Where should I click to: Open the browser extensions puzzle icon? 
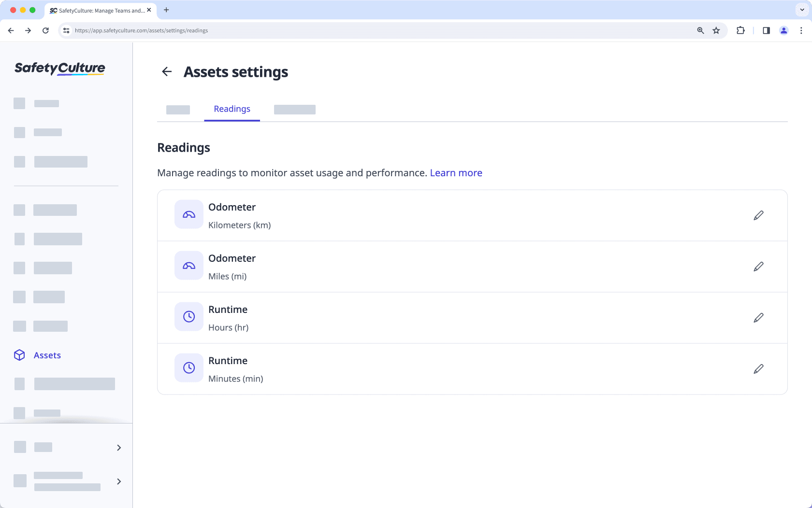(x=740, y=30)
